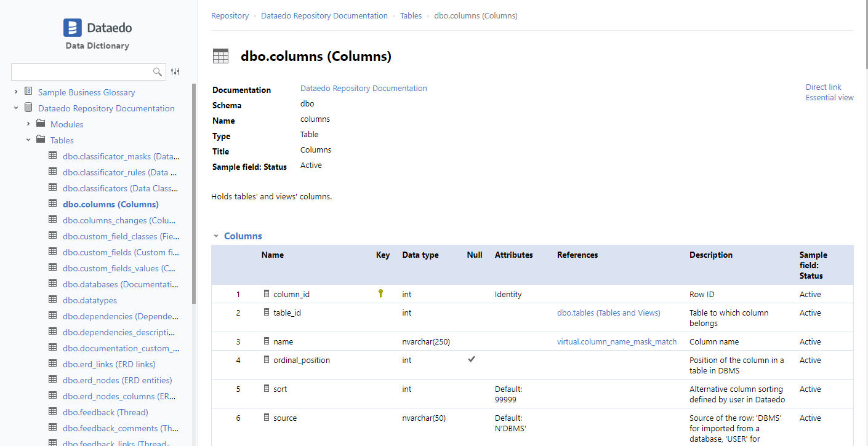868x446 pixels.
Task: Click the Dataedo logo icon
Action: 73,28
